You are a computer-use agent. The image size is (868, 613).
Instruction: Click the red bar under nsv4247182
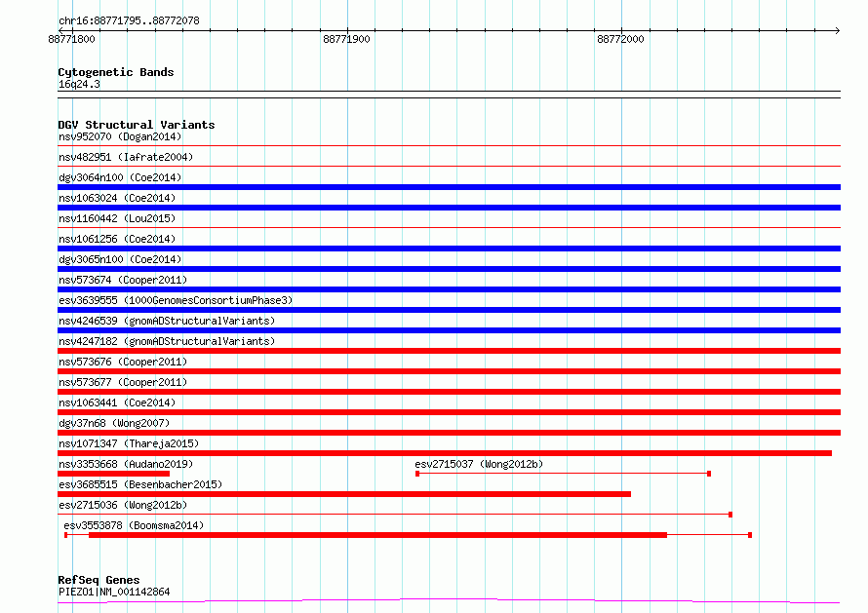[449, 351]
